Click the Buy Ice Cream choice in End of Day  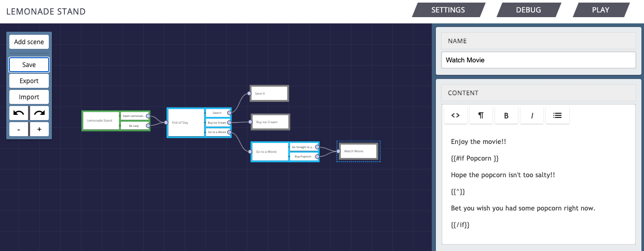click(217, 123)
